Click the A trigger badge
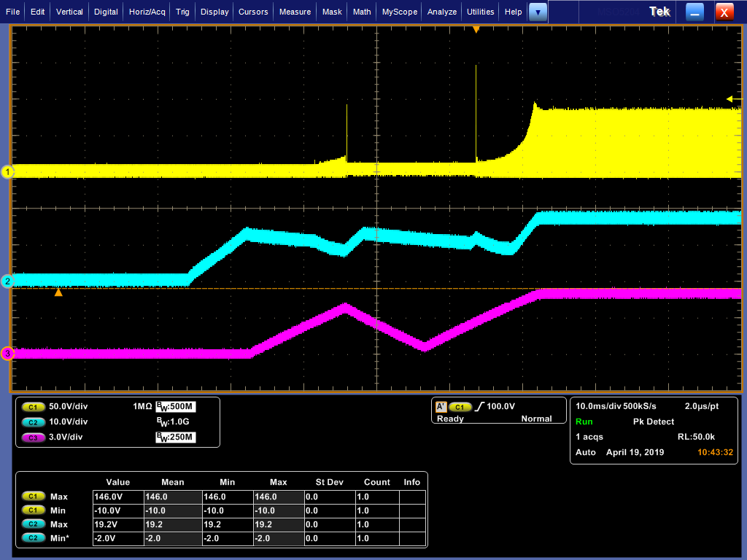The height and width of the screenshot is (560, 747). coord(441,407)
